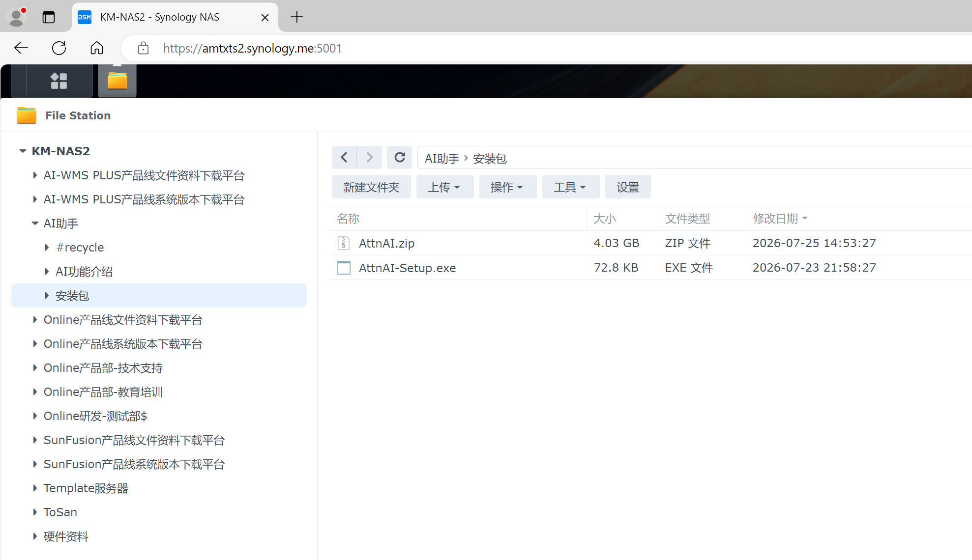Click 安装包 in the path breadcrumb

point(490,159)
